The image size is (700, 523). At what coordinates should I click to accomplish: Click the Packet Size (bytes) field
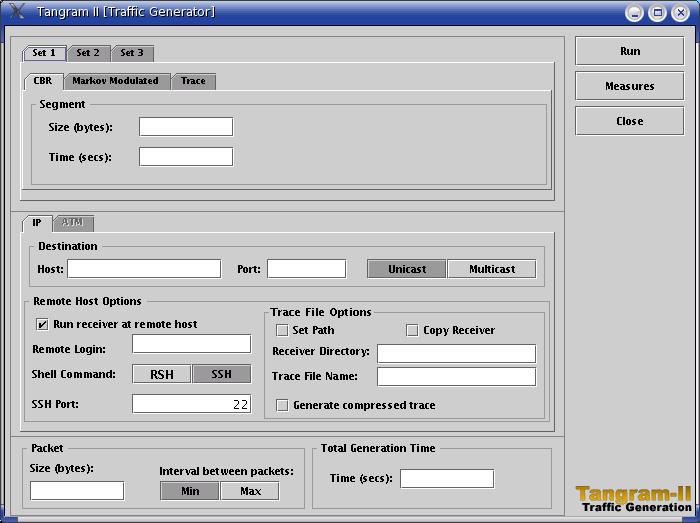coord(77,491)
